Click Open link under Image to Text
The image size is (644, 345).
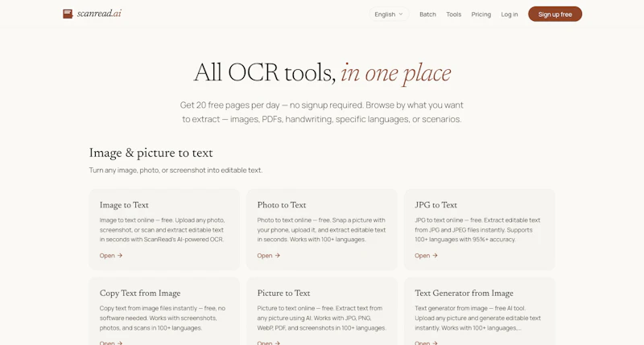point(111,256)
